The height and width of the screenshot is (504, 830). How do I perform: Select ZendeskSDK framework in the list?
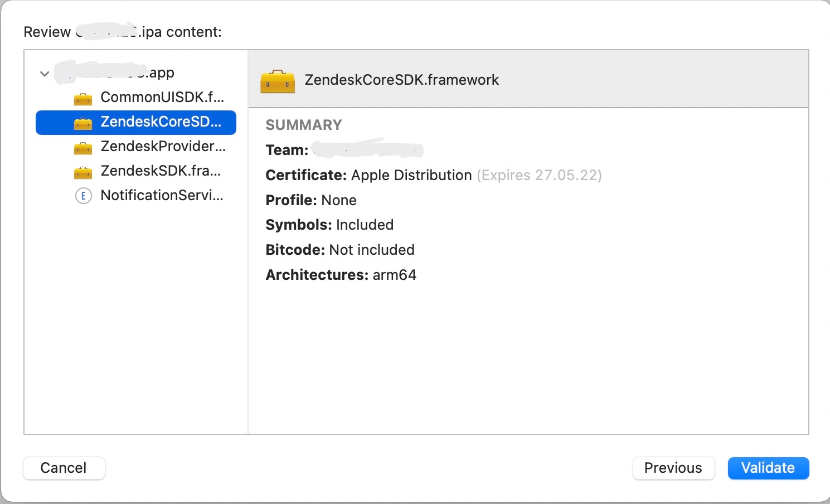[x=161, y=171]
